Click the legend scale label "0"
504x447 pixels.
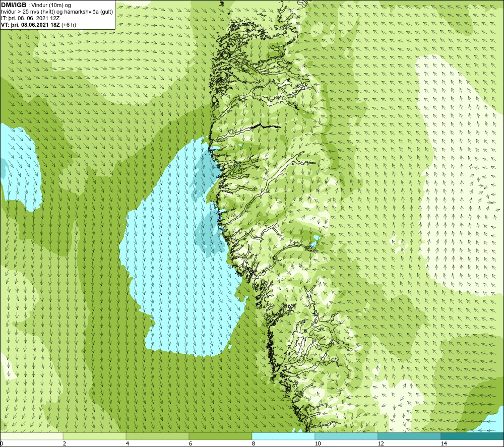tap(2, 444)
